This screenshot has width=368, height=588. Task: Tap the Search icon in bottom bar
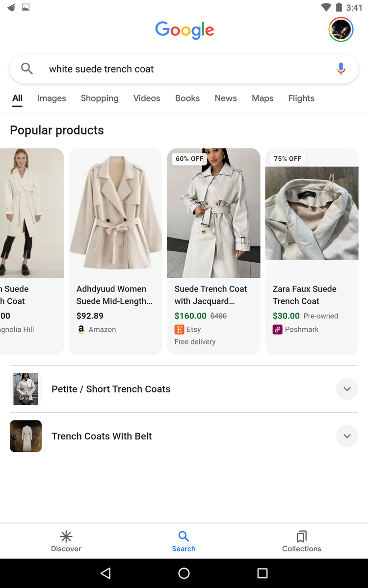[x=184, y=536]
